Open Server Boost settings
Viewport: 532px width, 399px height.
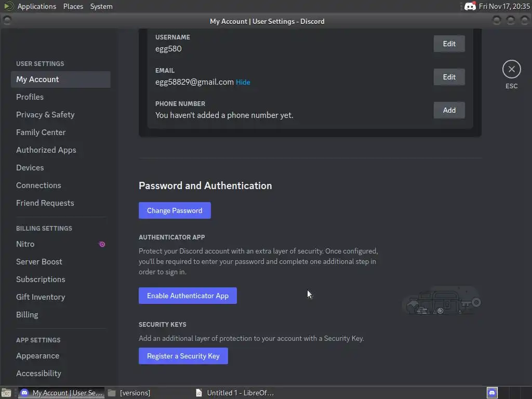(x=61, y=262)
